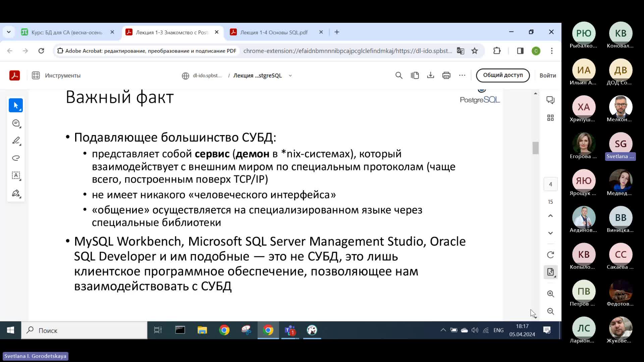The height and width of the screenshot is (362, 644).
Task: Open the comments panel icon
Action: (x=550, y=100)
